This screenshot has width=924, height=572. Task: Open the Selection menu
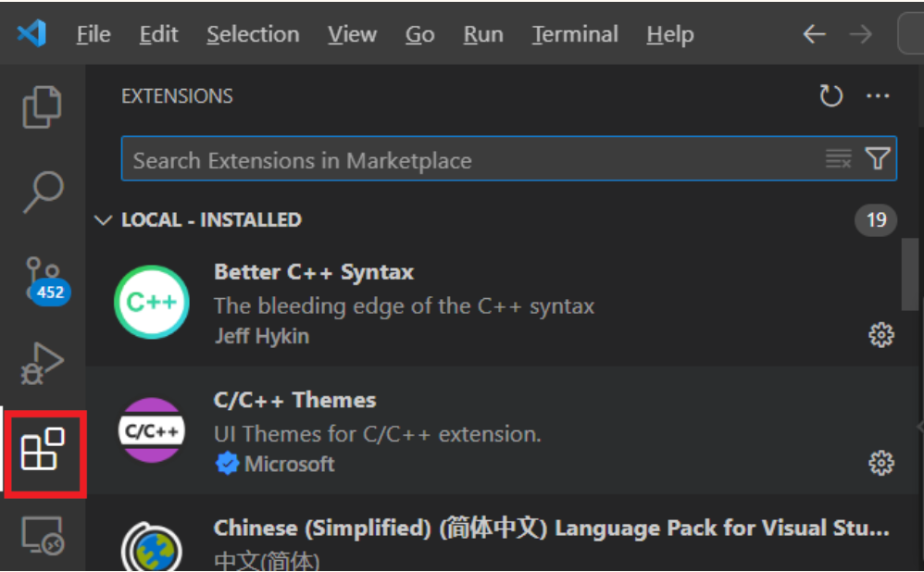(253, 35)
